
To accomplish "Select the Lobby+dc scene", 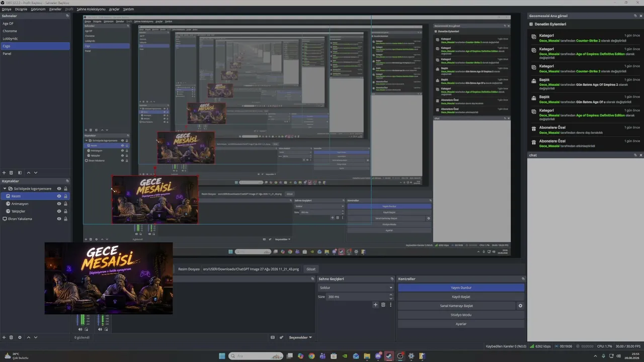I will [35, 39].
